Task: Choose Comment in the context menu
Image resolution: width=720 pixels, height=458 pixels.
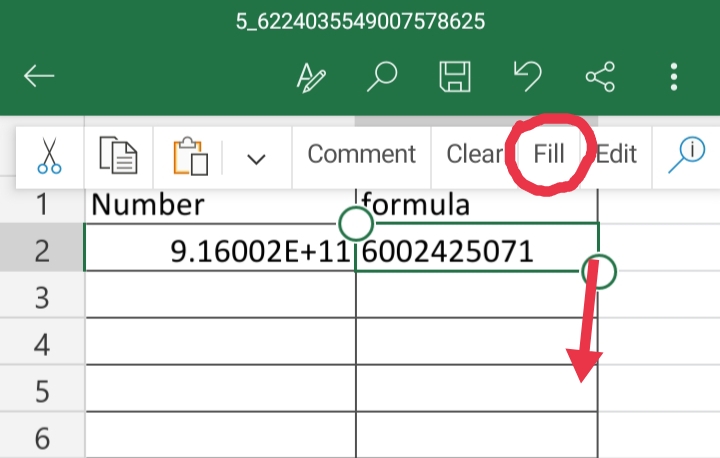Action: click(361, 154)
